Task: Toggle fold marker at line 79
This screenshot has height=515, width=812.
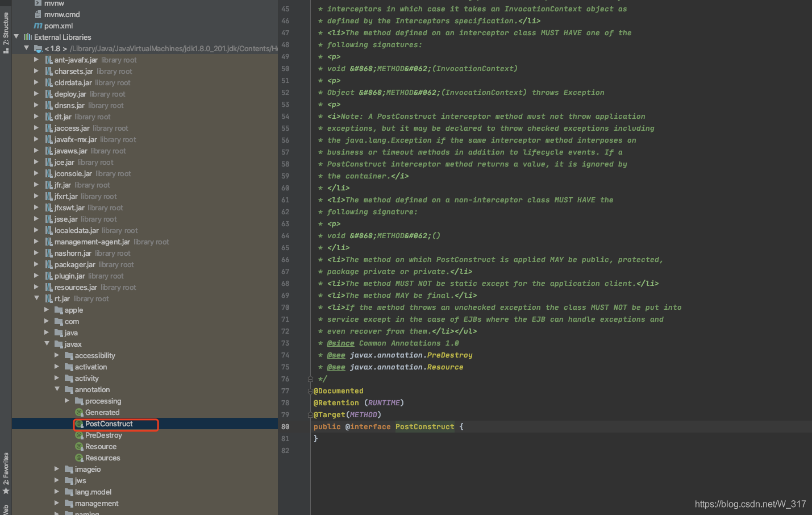Action: (310, 415)
